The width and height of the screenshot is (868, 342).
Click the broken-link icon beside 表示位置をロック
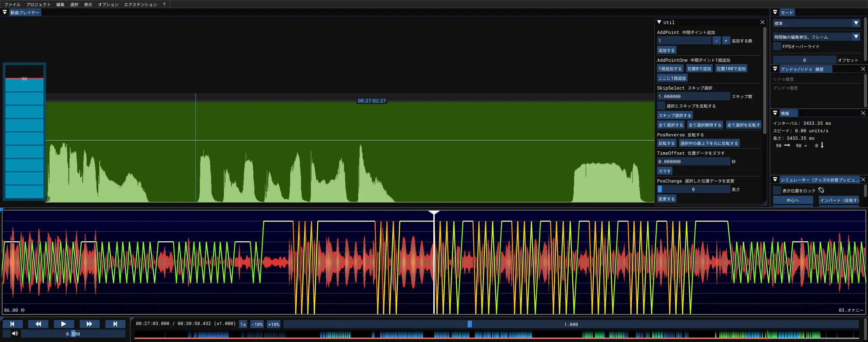click(821, 190)
